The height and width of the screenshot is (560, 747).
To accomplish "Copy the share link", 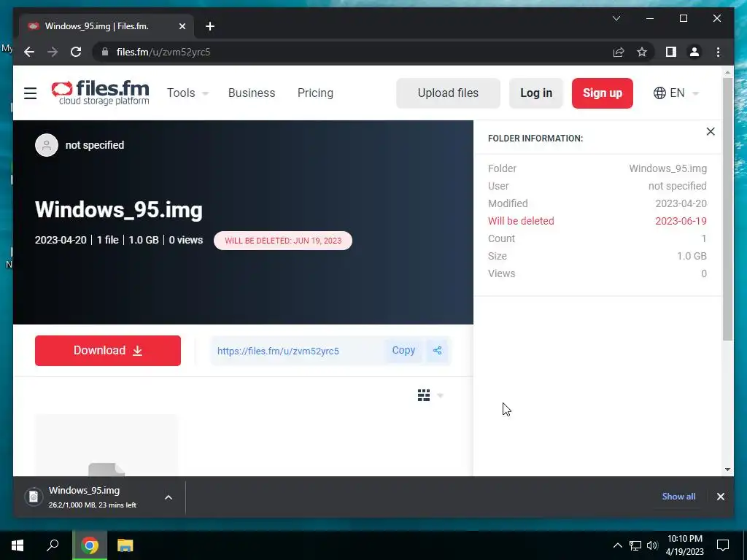I will (403, 351).
